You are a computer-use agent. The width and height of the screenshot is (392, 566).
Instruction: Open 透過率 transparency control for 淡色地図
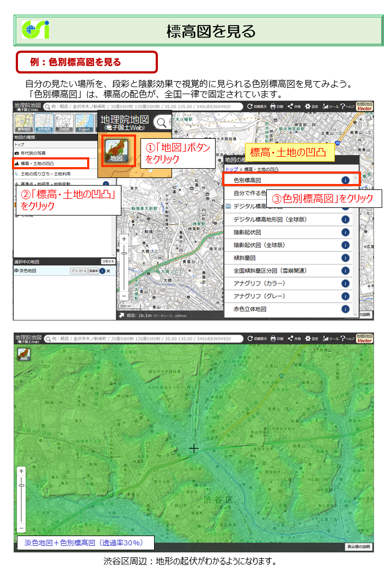tap(93, 270)
